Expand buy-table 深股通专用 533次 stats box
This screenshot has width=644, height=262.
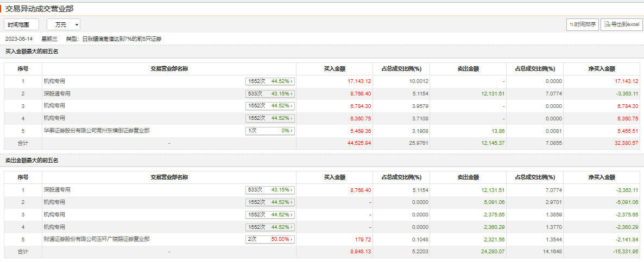(x=270, y=93)
